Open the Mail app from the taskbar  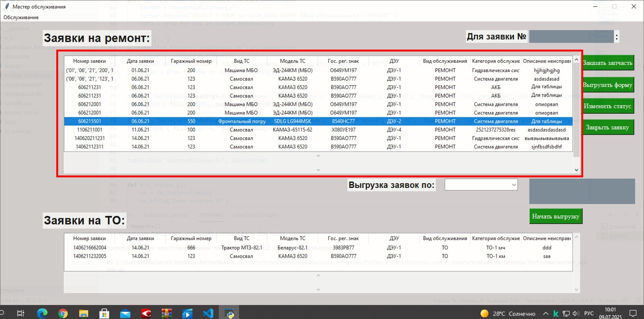pos(125,313)
